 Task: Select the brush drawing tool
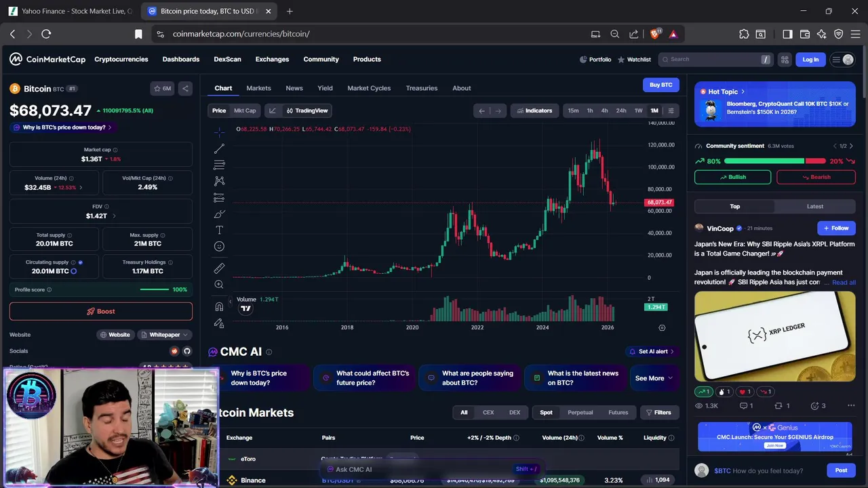click(219, 214)
